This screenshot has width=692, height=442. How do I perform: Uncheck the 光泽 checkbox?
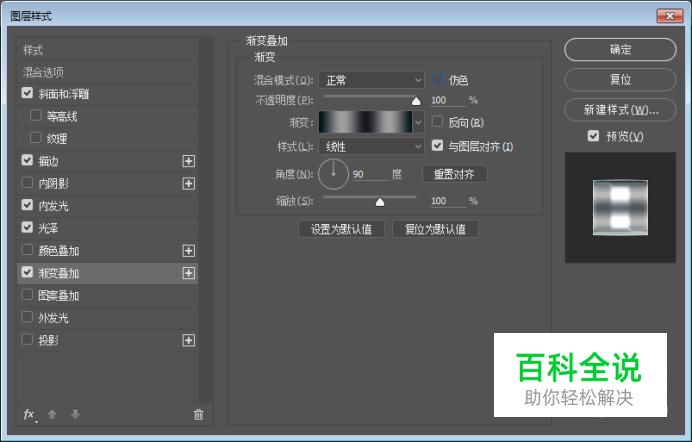coord(27,227)
